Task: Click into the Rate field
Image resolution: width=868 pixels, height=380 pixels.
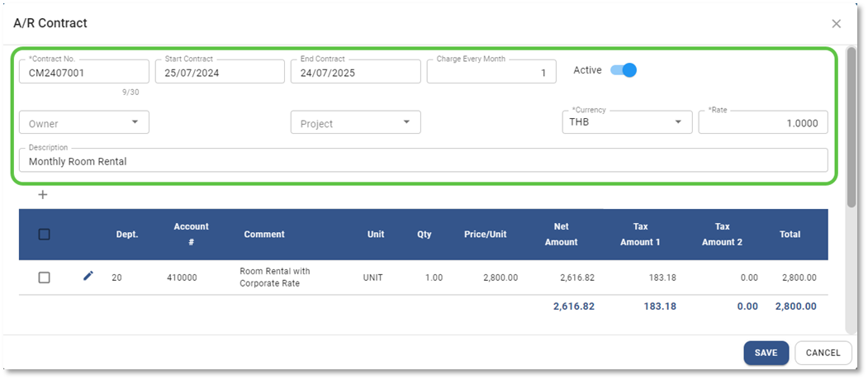Action: pos(762,123)
